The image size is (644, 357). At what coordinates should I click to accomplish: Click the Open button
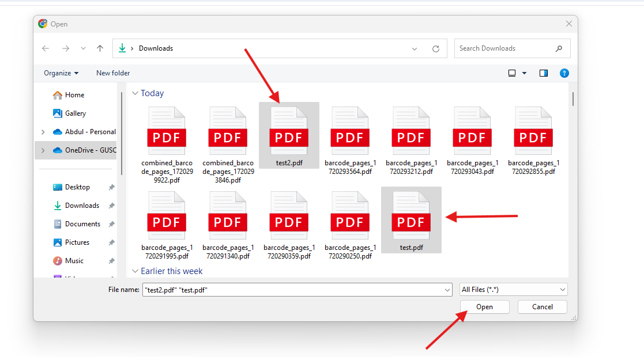pos(484,307)
